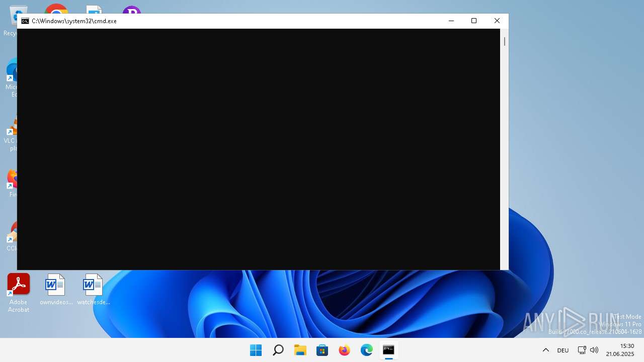The height and width of the screenshot is (362, 644).
Task: Select the Recycle Bin desktop icon
Action: pyautogui.click(x=11, y=22)
